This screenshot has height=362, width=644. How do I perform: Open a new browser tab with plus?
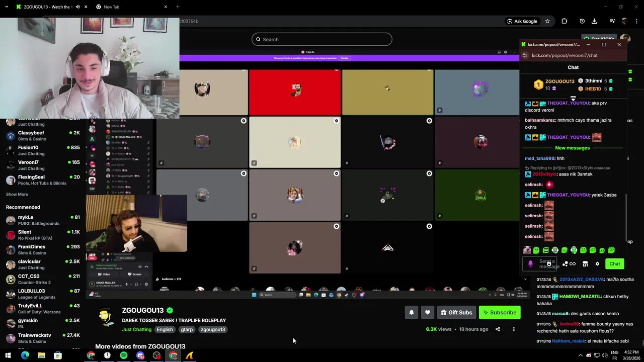tap(178, 7)
